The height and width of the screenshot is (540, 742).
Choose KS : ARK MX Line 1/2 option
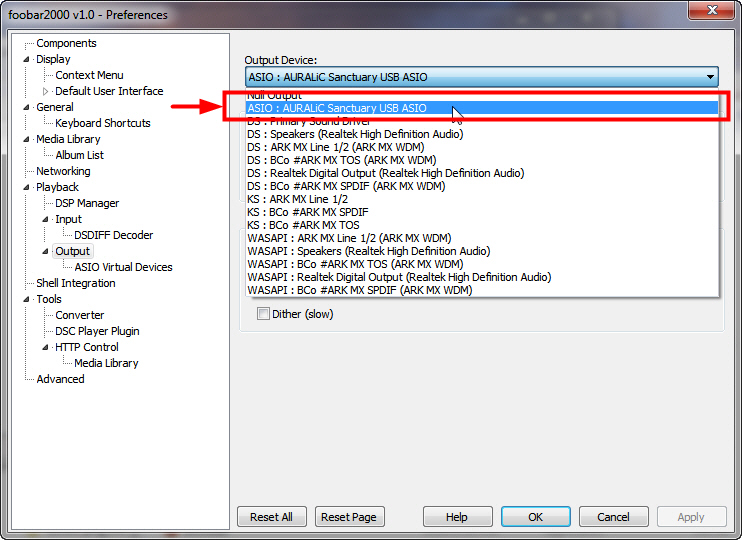pyautogui.click(x=482, y=199)
